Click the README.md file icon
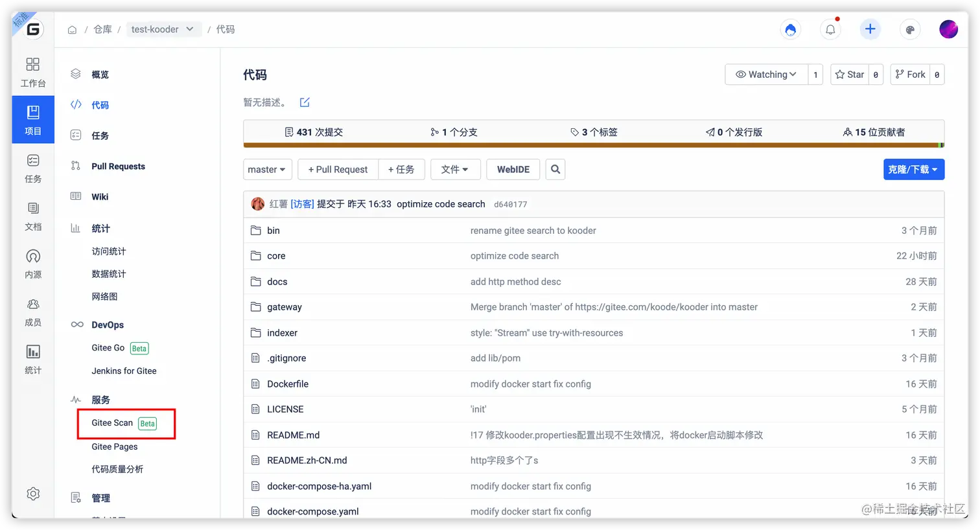 (x=255, y=435)
